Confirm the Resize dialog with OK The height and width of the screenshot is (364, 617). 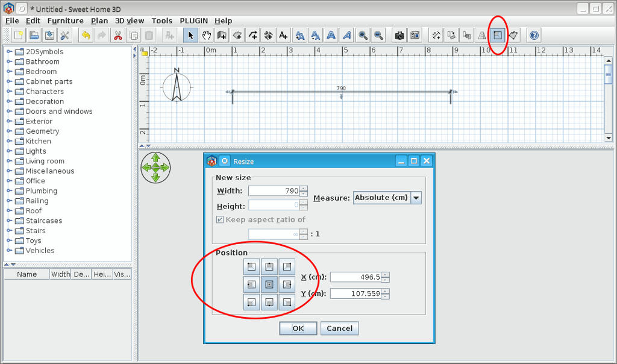[298, 328]
